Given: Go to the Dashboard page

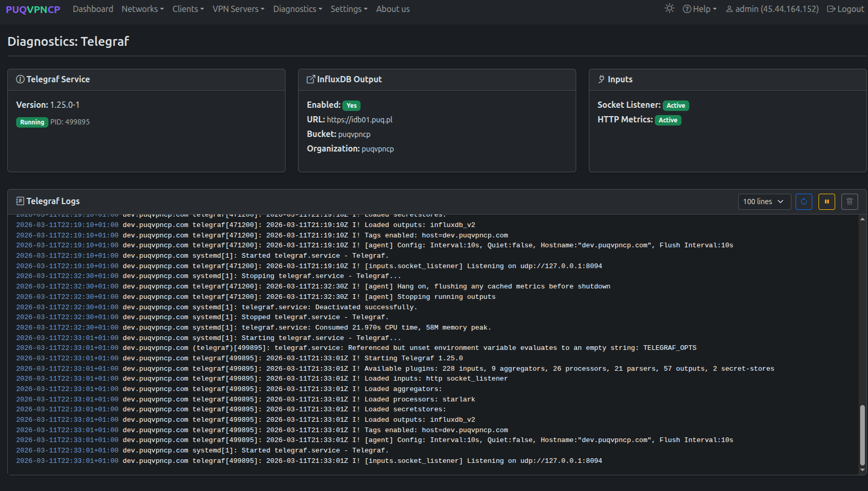Looking at the screenshot, I should [93, 9].
